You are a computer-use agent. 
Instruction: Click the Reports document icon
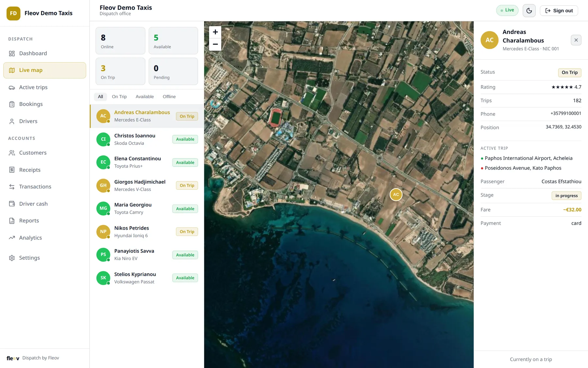12,221
